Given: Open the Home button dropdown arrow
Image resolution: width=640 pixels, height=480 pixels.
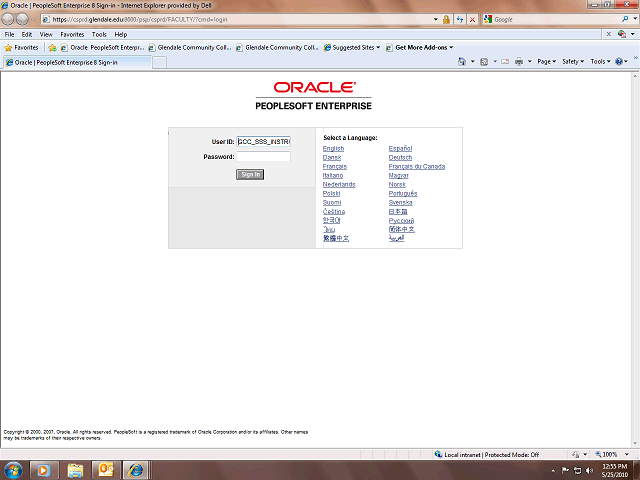Looking at the screenshot, I should [473, 62].
